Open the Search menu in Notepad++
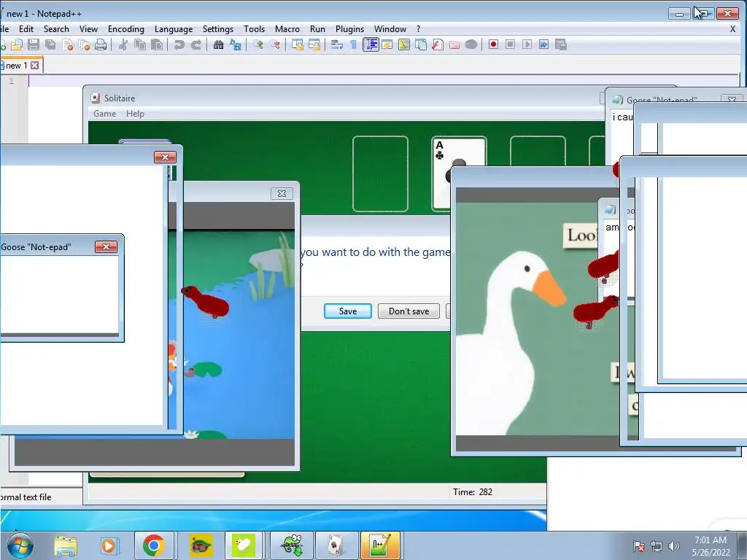Screen dimensions: 747x560 tap(56, 29)
